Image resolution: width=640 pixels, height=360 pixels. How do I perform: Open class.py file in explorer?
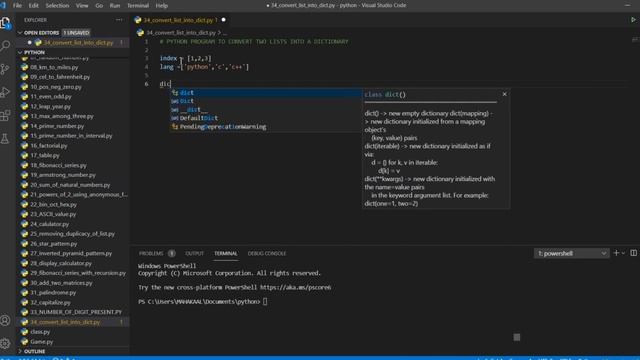click(40, 332)
